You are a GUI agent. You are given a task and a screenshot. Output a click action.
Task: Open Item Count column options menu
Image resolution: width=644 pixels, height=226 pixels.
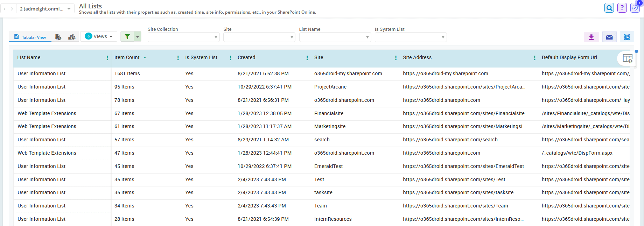pyautogui.click(x=178, y=58)
